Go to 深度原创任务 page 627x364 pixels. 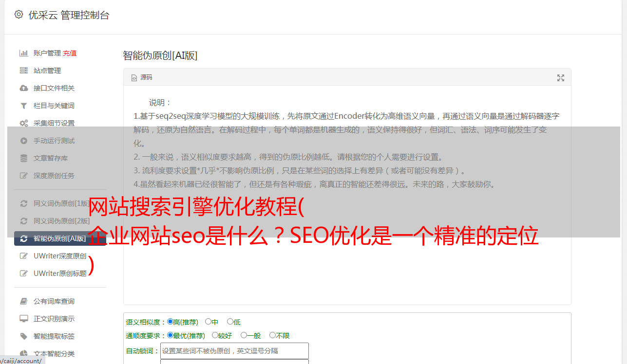tap(54, 176)
